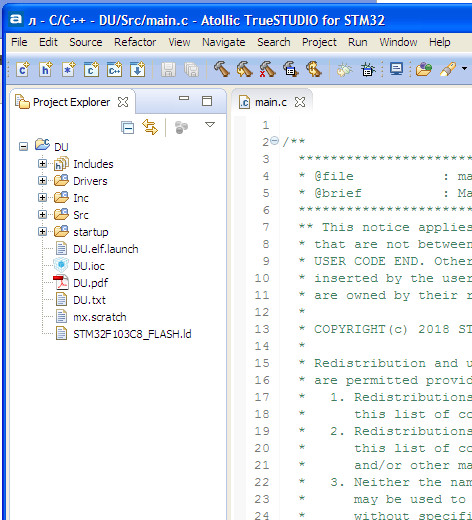The image size is (472, 520).
Task: Click the greyed filter icon in Project Explorer
Action: (x=181, y=127)
